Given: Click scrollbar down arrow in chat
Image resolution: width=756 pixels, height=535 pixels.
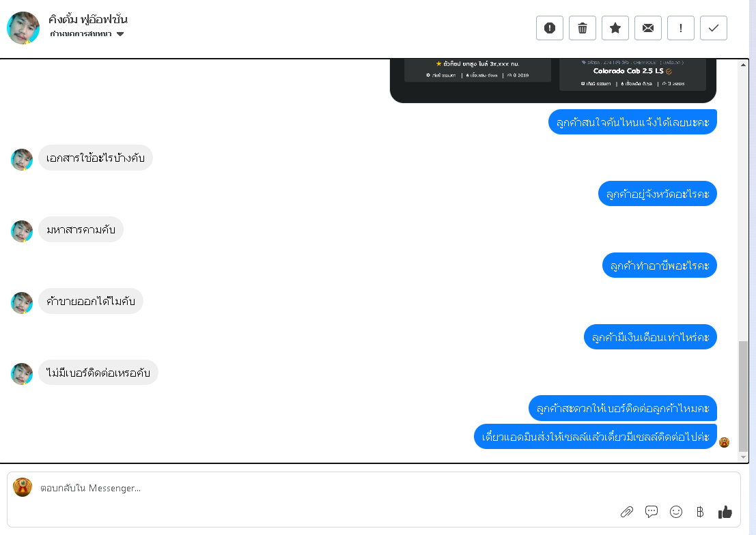Looking at the screenshot, I should coord(743,457).
